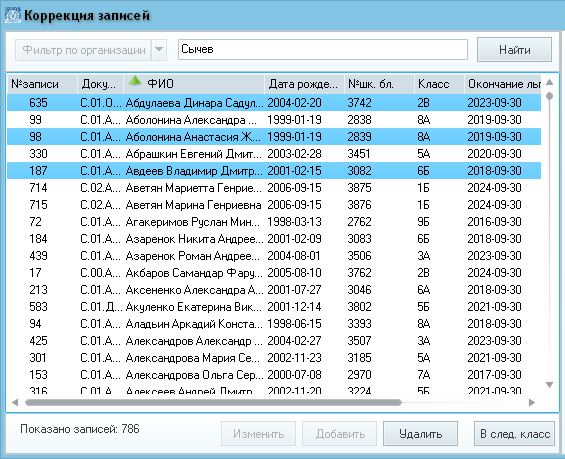Viewport: 565px width, 459px height.
Task: Click the vertical scrollbar thumb
Action: 550,96
